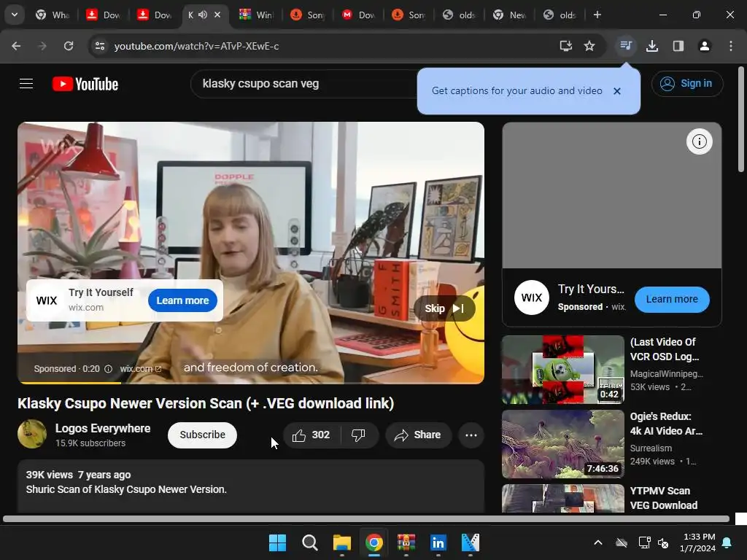The height and width of the screenshot is (560, 747).
Task: Open WinRAR from the taskbar
Action: pos(406,542)
